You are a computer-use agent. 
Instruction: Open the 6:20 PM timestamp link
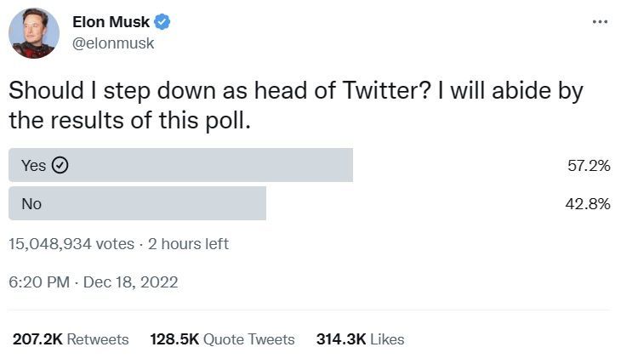pyautogui.click(x=39, y=282)
